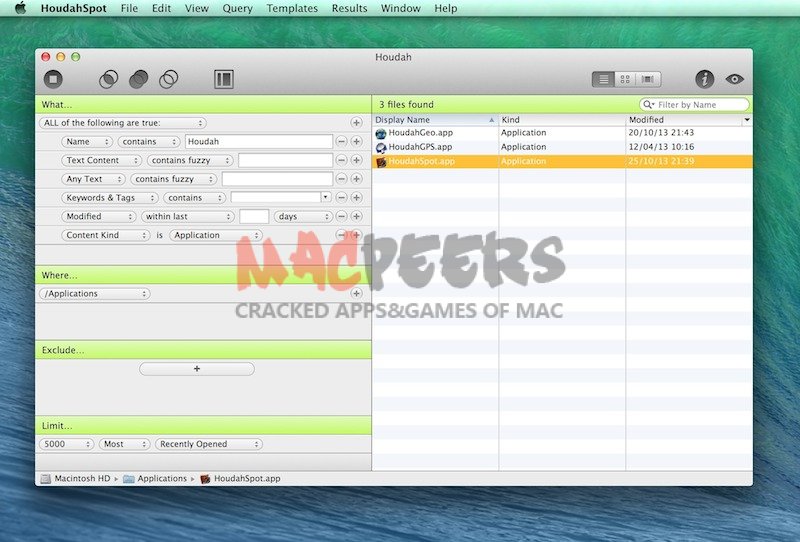Viewport: 800px width, 542px height.
Task: Open the Most dropdown
Action: tap(124, 444)
